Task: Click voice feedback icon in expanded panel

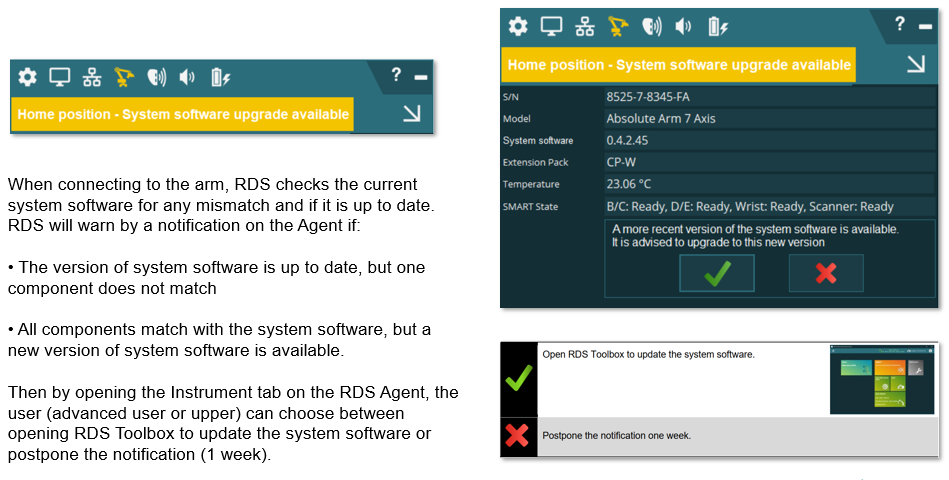Action: click(651, 26)
